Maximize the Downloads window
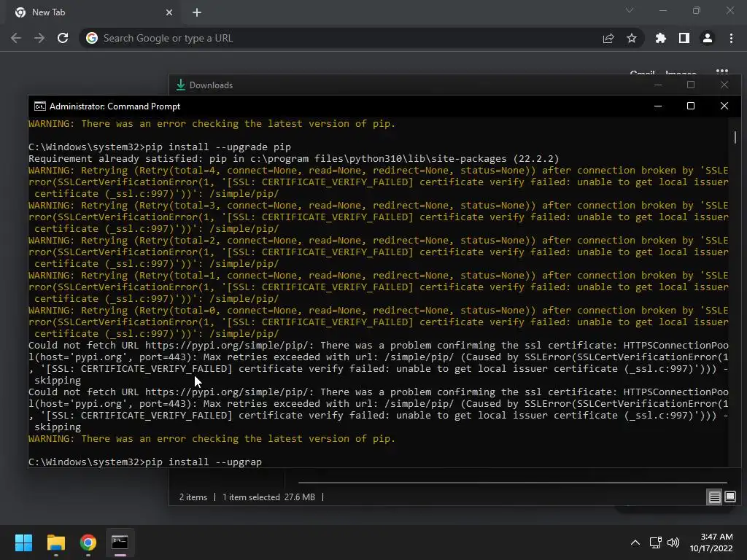The width and height of the screenshot is (747, 560). point(691,85)
